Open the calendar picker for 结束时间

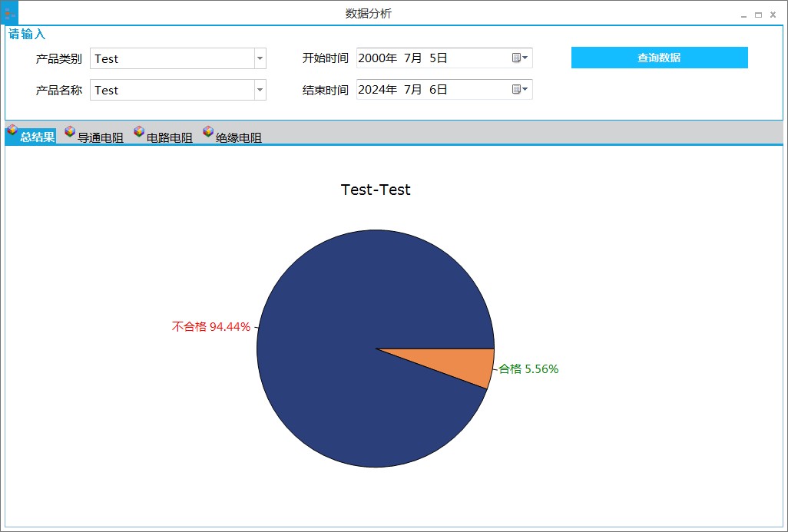coord(520,90)
